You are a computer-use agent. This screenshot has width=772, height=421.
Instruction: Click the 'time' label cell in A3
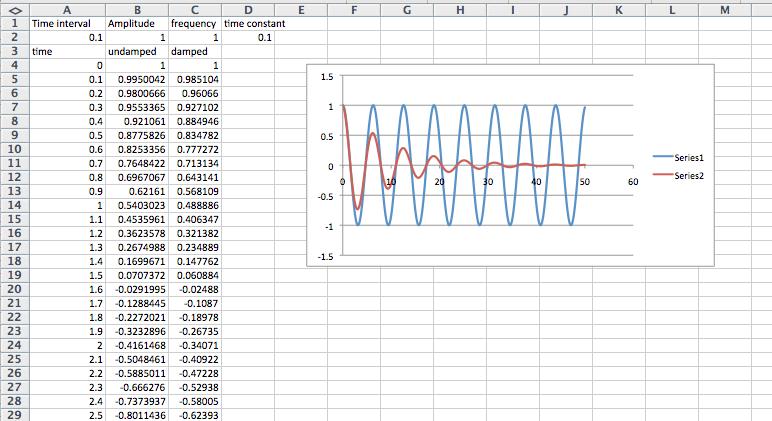[x=67, y=51]
